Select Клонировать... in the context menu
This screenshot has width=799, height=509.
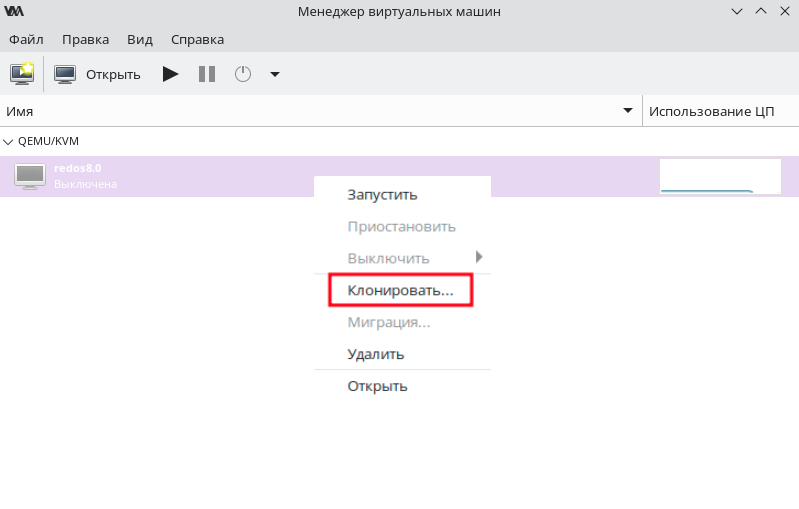[x=401, y=290]
